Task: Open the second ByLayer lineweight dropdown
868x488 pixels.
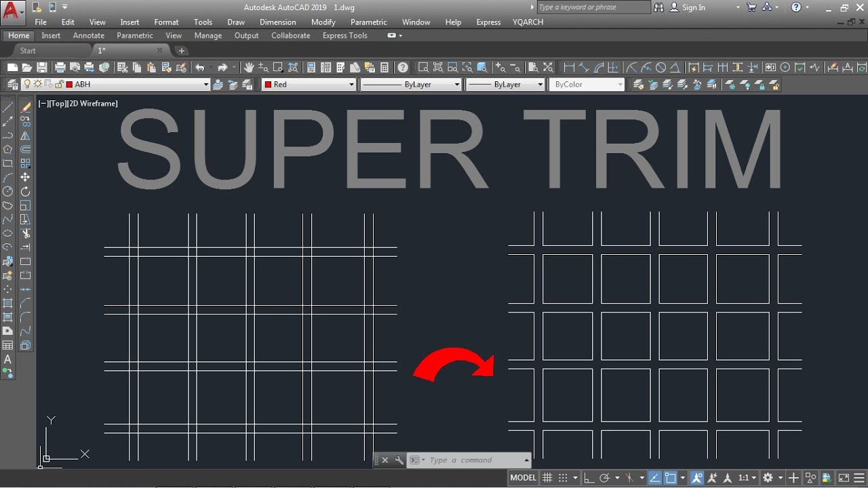Action: click(x=540, y=85)
